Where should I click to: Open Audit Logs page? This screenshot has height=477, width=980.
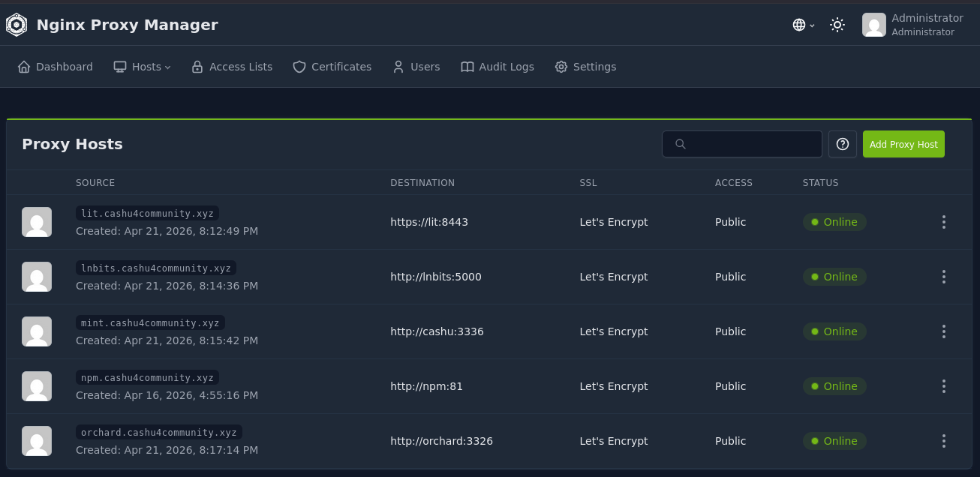pos(498,67)
